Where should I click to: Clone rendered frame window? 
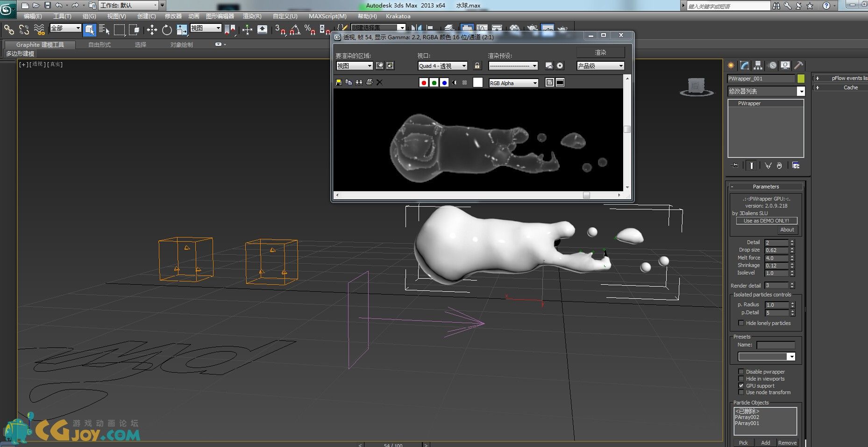[359, 83]
